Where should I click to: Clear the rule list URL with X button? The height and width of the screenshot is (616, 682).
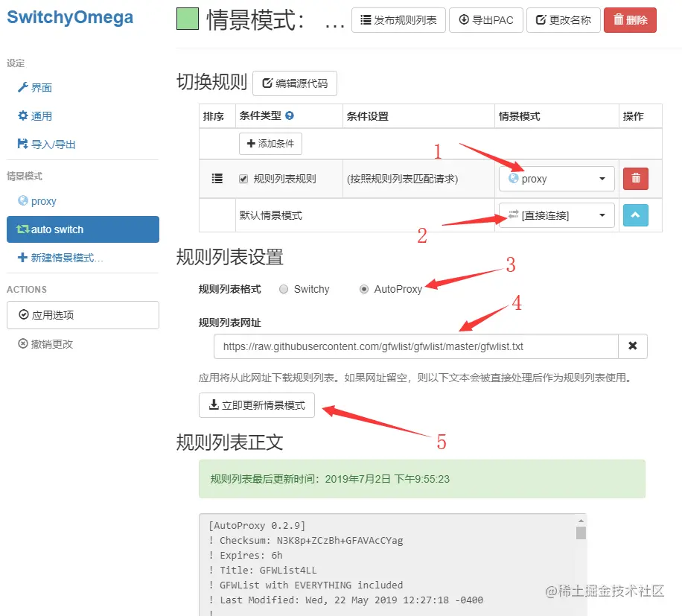coord(632,346)
